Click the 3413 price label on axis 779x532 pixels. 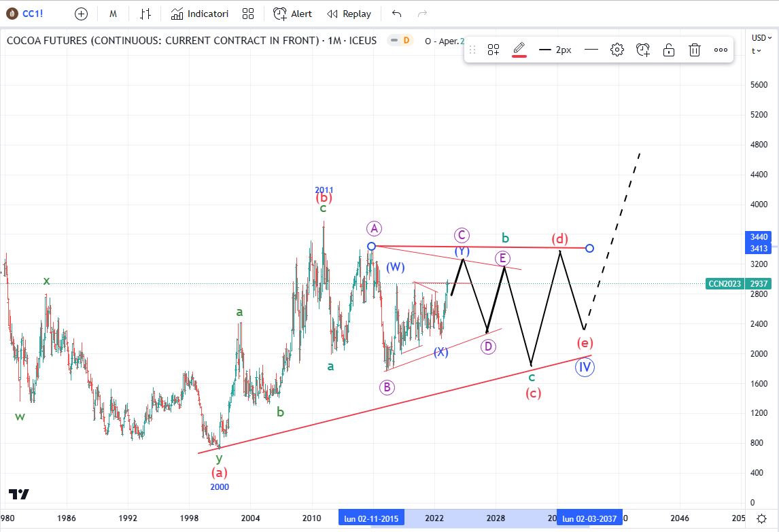[x=759, y=248]
